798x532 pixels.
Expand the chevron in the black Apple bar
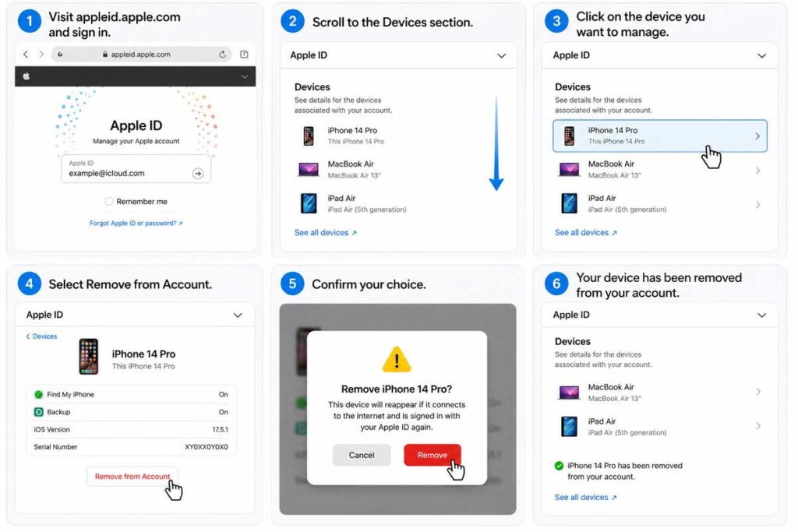click(245, 76)
